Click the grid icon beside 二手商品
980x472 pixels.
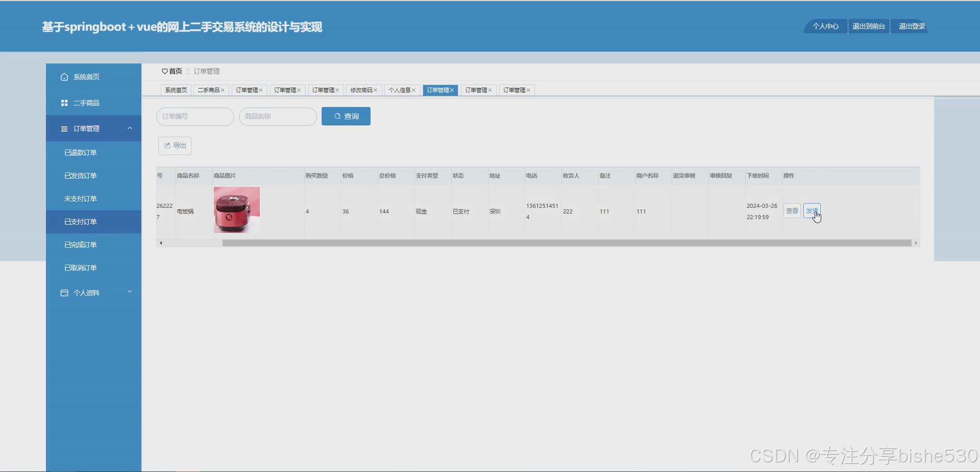click(64, 103)
